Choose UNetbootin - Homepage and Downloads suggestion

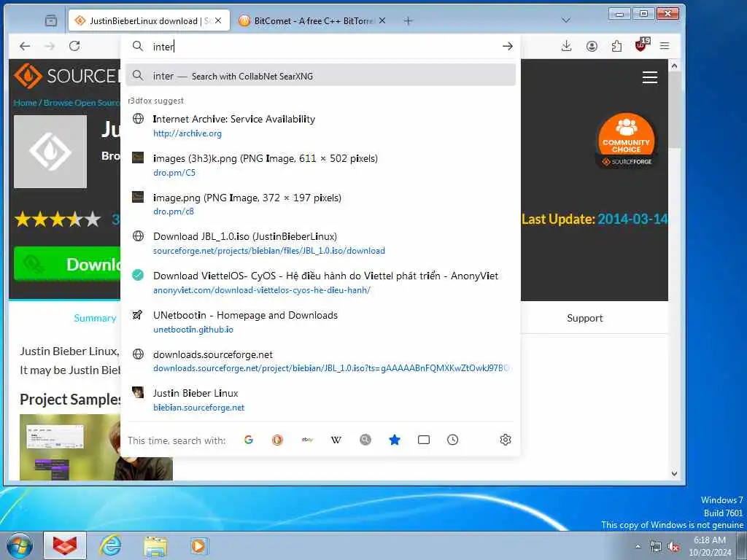click(321, 322)
